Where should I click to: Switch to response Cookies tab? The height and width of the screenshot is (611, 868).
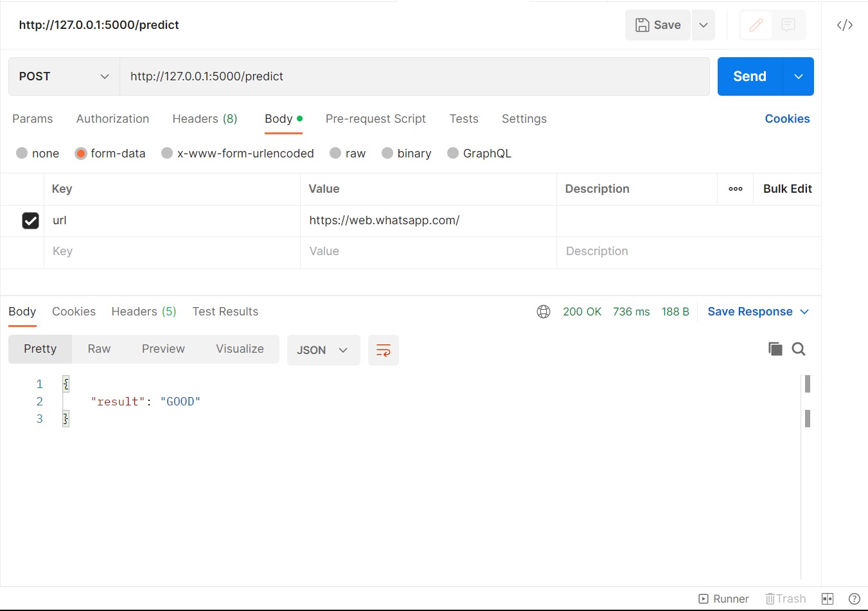[x=74, y=312]
